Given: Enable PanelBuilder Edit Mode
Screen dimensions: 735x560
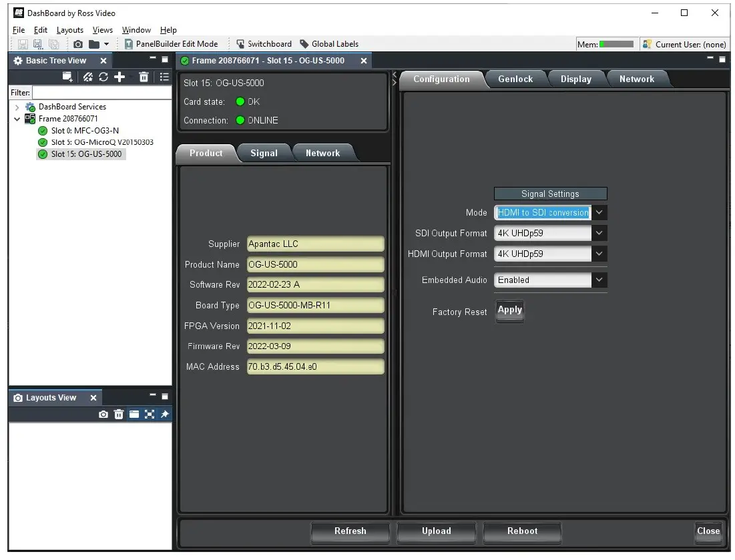Looking at the screenshot, I should click(171, 44).
